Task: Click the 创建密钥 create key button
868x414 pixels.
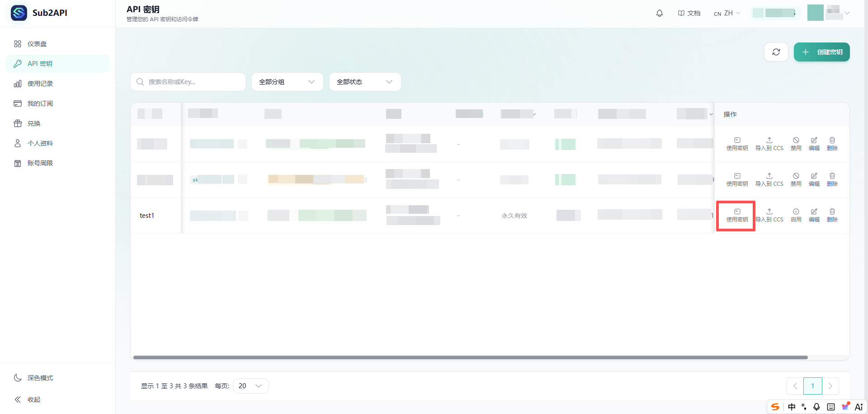Action: click(822, 52)
